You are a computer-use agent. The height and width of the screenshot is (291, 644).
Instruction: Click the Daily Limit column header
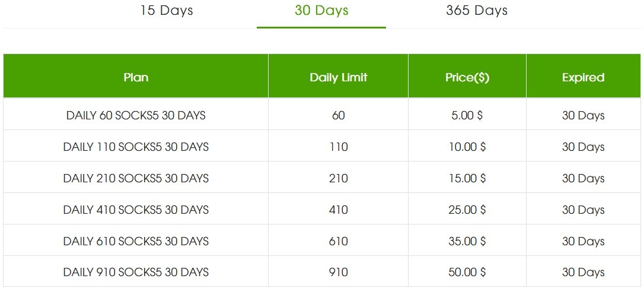coord(339,77)
